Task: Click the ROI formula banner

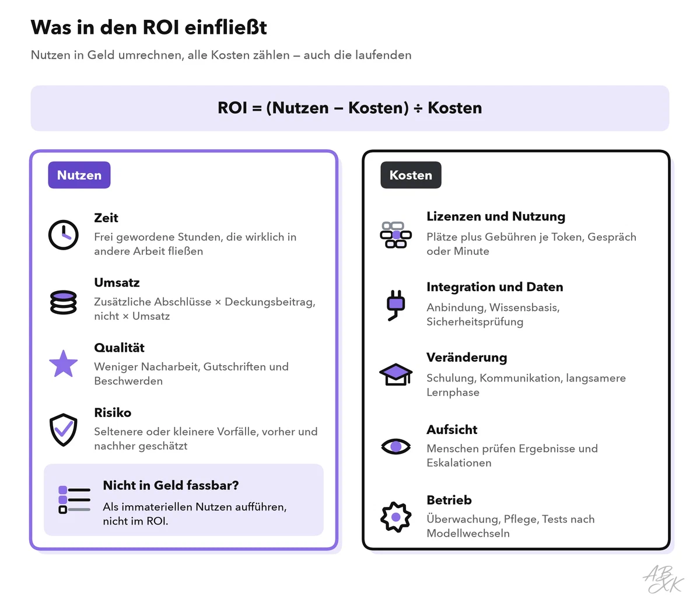Action: point(350,108)
